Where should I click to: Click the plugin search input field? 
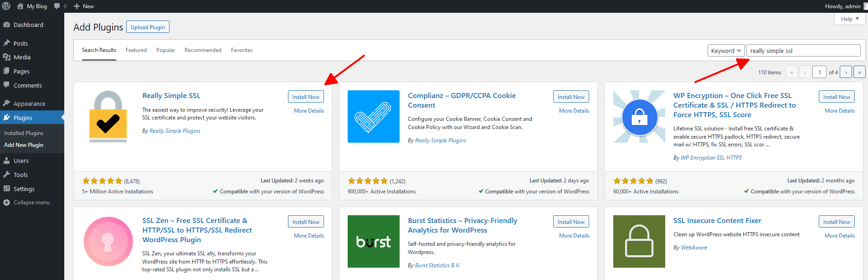(803, 51)
